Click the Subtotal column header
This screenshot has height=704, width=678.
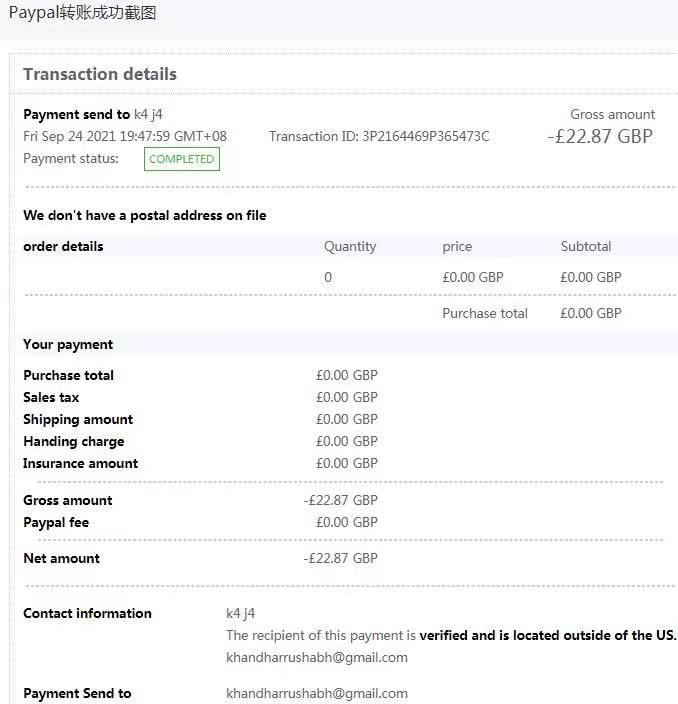click(586, 246)
